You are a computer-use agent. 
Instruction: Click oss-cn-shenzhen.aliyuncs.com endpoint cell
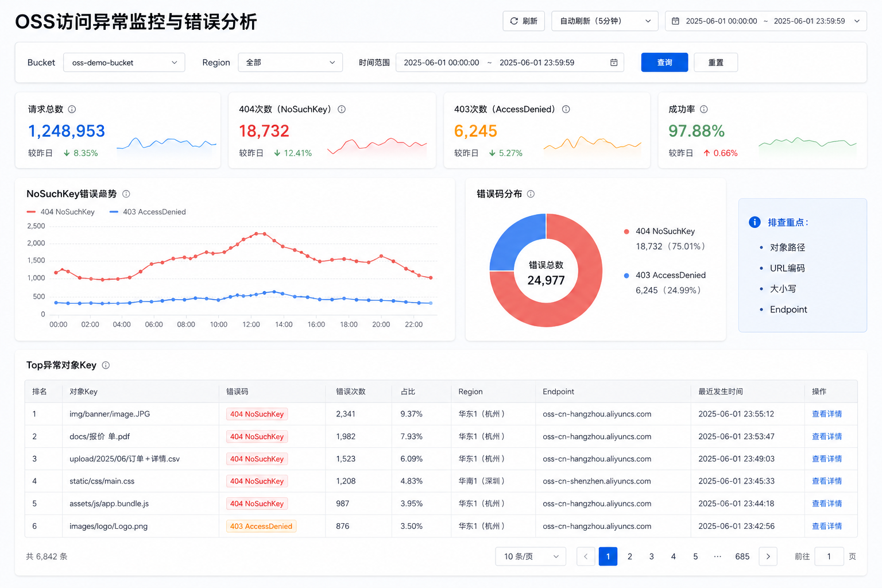point(597,481)
